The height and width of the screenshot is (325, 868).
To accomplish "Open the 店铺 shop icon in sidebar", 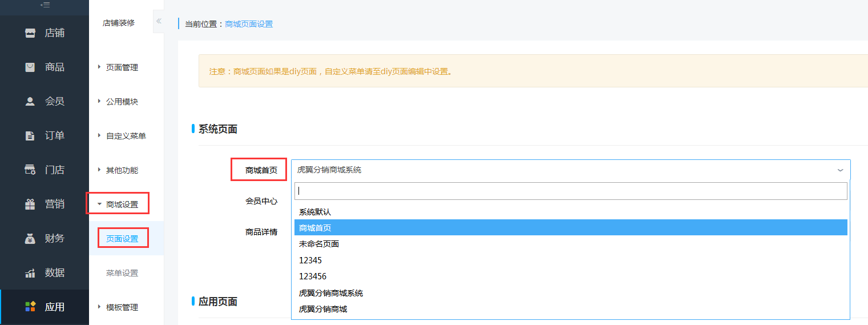I will [30, 33].
